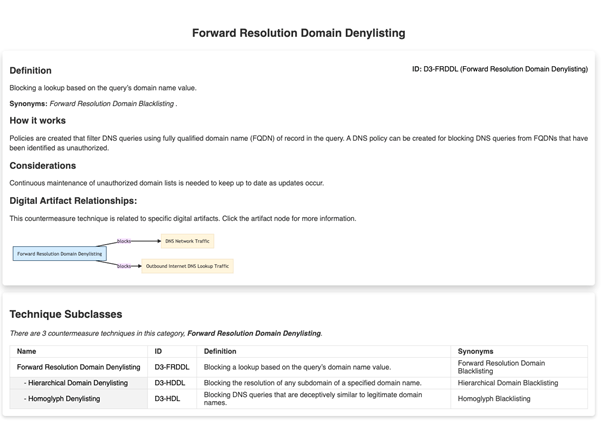Click the Digital Artifact Relationships heading
The width and height of the screenshot is (602, 423).
(81, 201)
